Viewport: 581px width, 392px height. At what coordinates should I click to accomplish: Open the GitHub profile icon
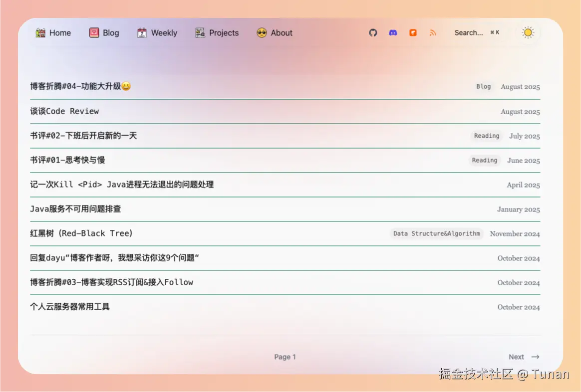pos(373,32)
